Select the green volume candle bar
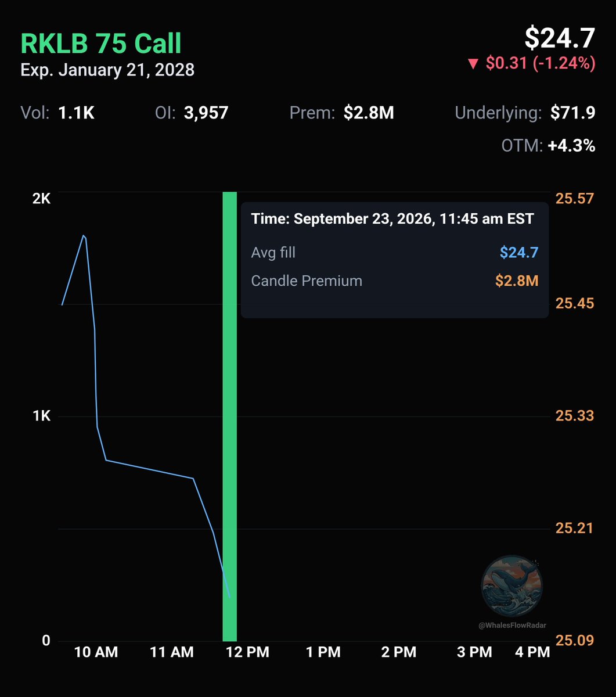 tap(230, 416)
